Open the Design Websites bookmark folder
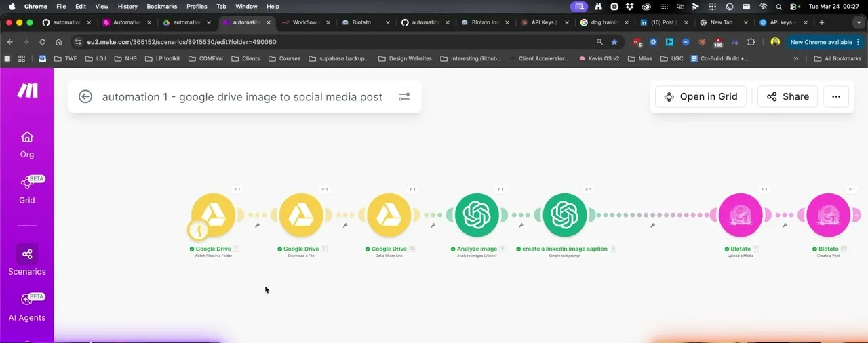This screenshot has height=343, width=868. coord(405,58)
